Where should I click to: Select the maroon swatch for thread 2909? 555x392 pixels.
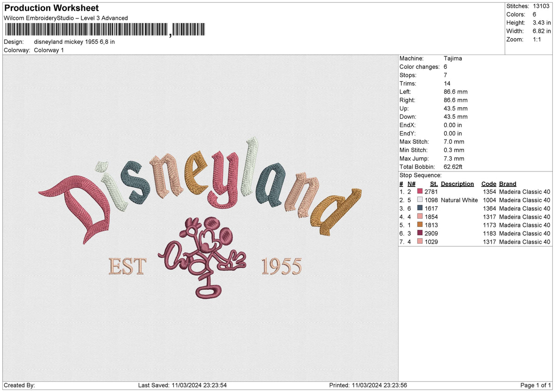pos(420,233)
